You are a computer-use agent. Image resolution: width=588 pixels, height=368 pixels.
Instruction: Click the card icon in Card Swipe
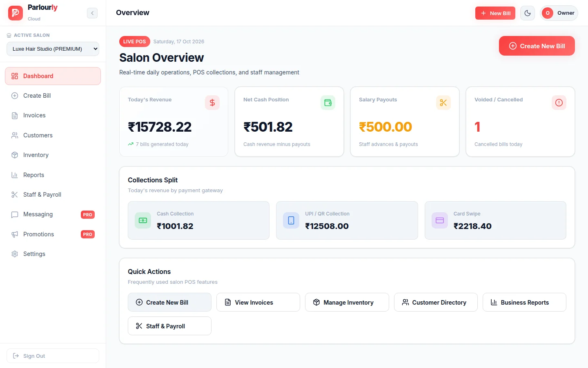440,220
